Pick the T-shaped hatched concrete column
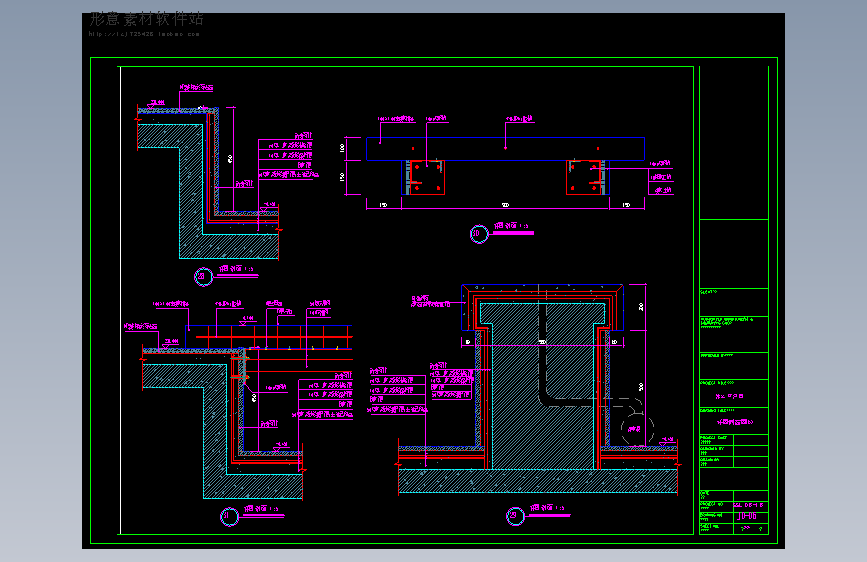This screenshot has width=867, height=562. coord(542,386)
